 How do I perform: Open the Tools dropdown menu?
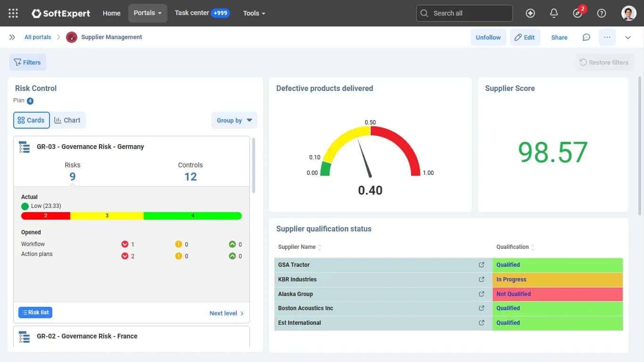point(254,13)
